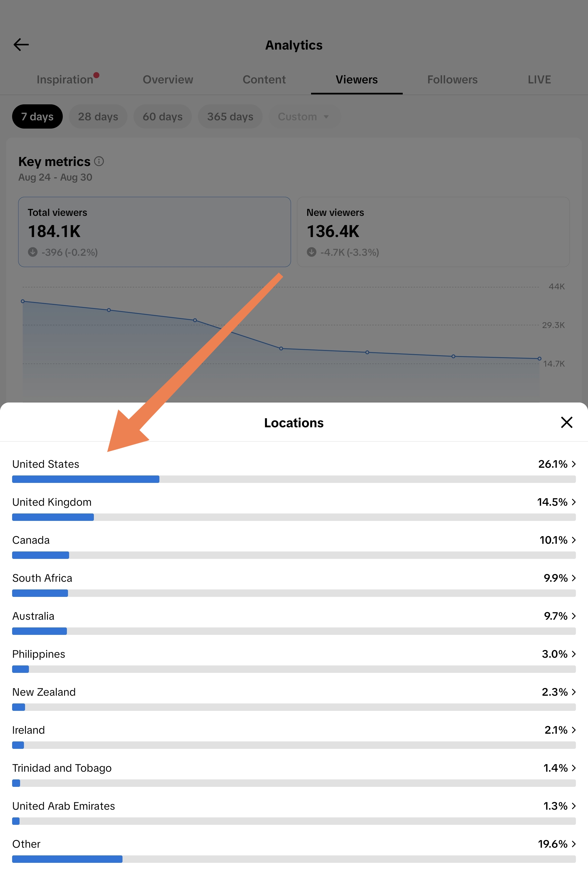The width and height of the screenshot is (588, 881).
Task: Click the United States percentage bar
Action: coord(294,479)
